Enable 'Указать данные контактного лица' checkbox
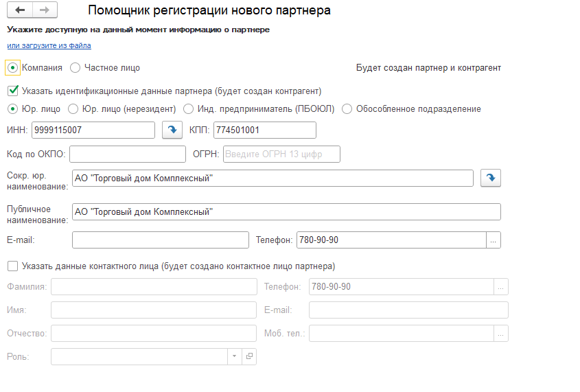Screen dimensions: 580x392 coord(12,266)
